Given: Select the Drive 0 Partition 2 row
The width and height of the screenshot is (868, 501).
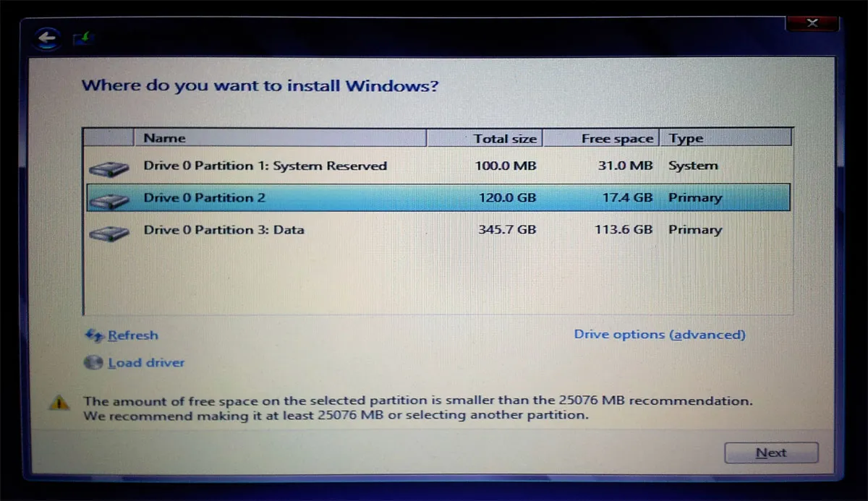Looking at the screenshot, I should click(205, 198).
